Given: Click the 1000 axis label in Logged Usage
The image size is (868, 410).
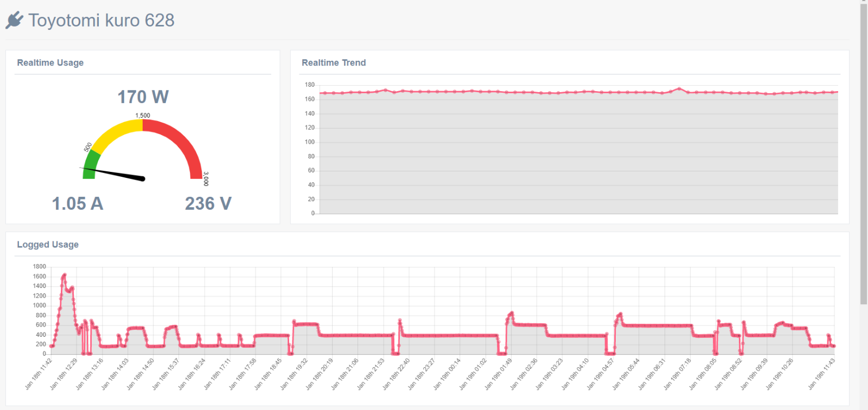Looking at the screenshot, I should click(40, 305).
